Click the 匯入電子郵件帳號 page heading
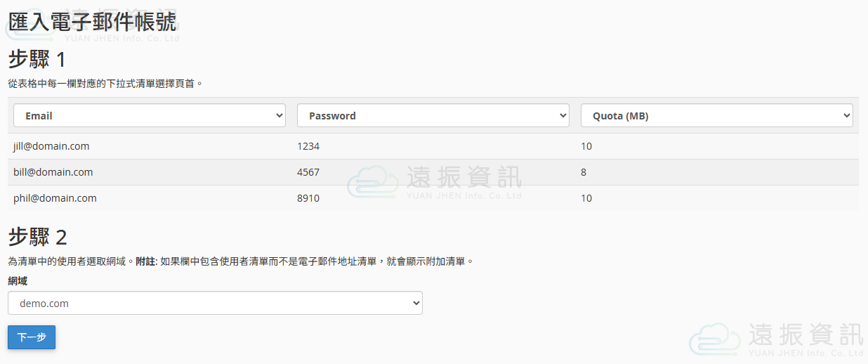Screen dimensions: 868x364 (x=92, y=21)
